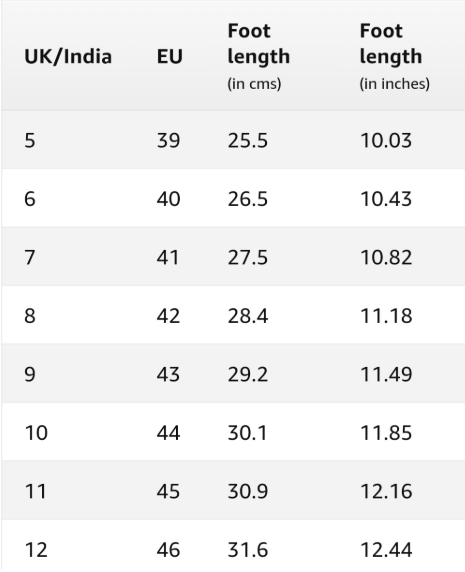Select the Foot length in inches header
This screenshot has height=572, width=465.
(x=395, y=57)
